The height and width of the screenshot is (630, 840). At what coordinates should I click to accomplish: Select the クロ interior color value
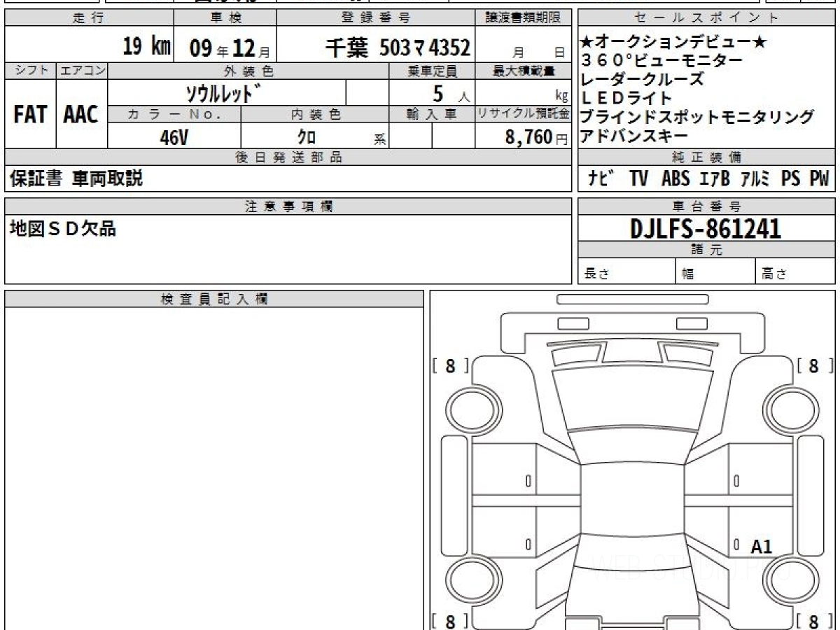307,136
